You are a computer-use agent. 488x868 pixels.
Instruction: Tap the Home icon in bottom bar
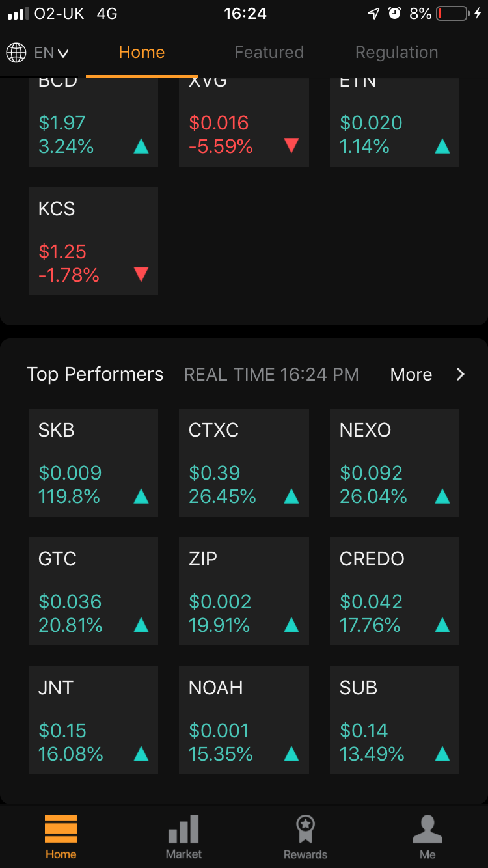point(61,828)
